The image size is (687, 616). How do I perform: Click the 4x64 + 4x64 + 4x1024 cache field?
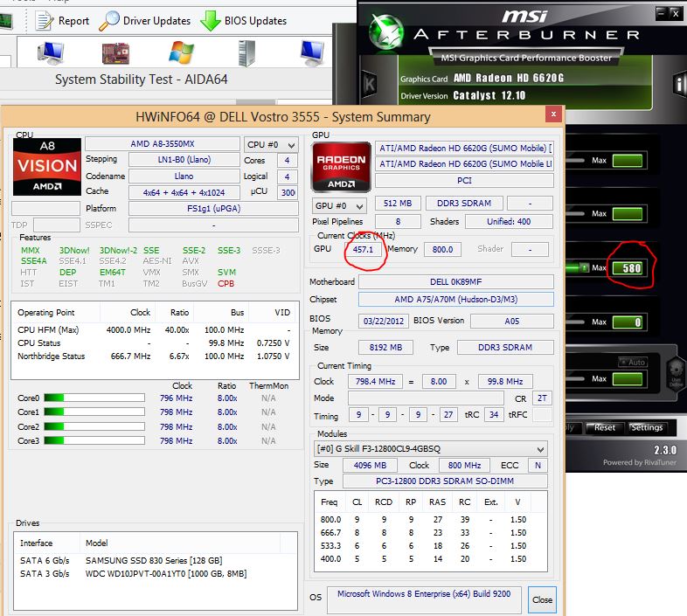(x=184, y=192)
